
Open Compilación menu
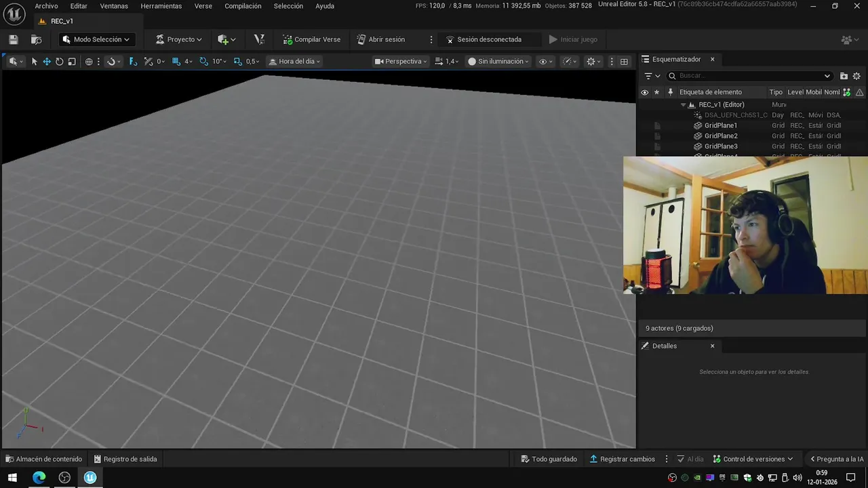(243, 6)
